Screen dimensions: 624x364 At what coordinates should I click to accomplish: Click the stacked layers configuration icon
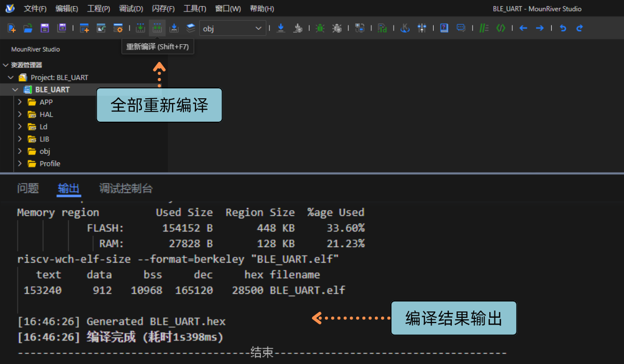tap(191, 28)
